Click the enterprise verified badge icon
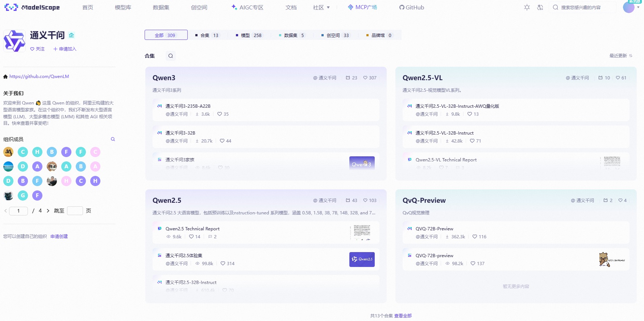Image resolution: width=644 pixels, height=321 pixels. point(71,35)
